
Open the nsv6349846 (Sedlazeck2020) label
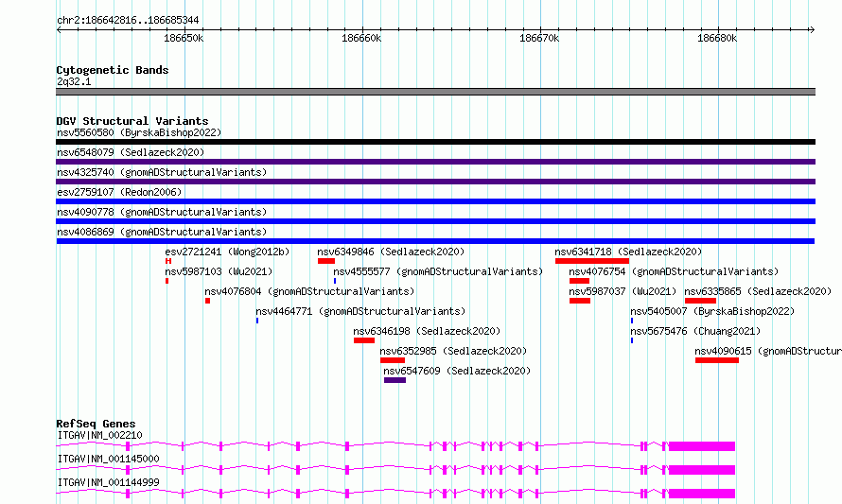click(391, 252)
